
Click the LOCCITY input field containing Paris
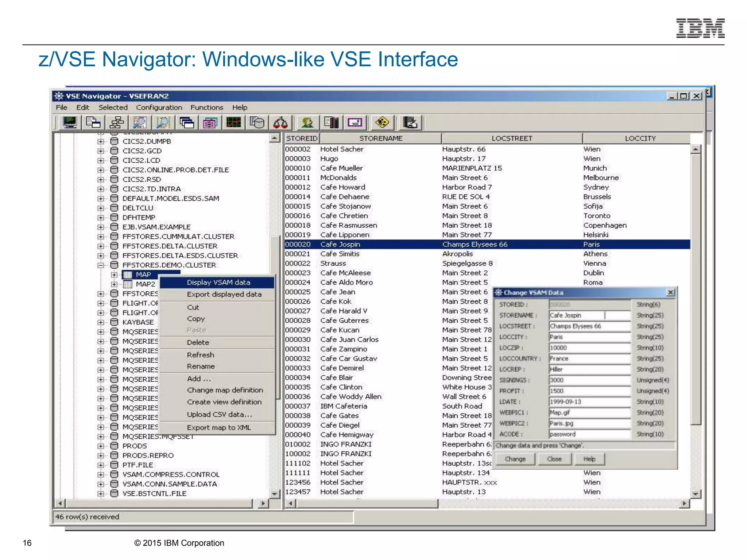589,337
